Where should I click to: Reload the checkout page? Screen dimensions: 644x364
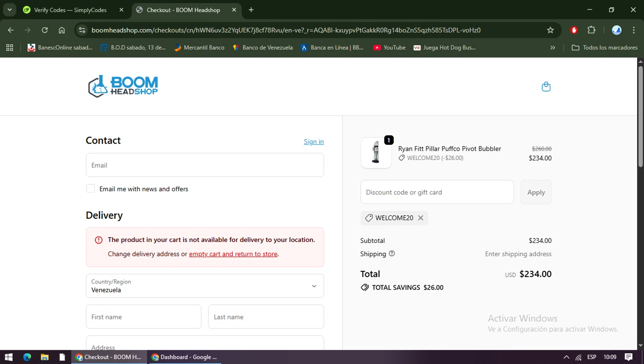45,30
